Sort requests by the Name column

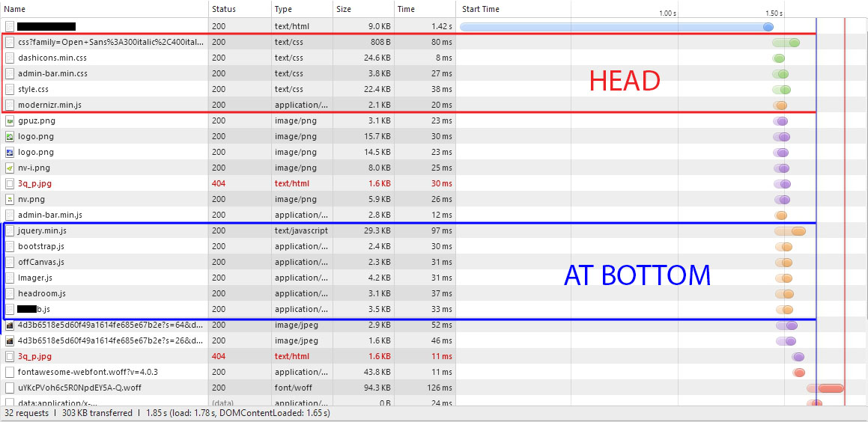coord(15,9)
